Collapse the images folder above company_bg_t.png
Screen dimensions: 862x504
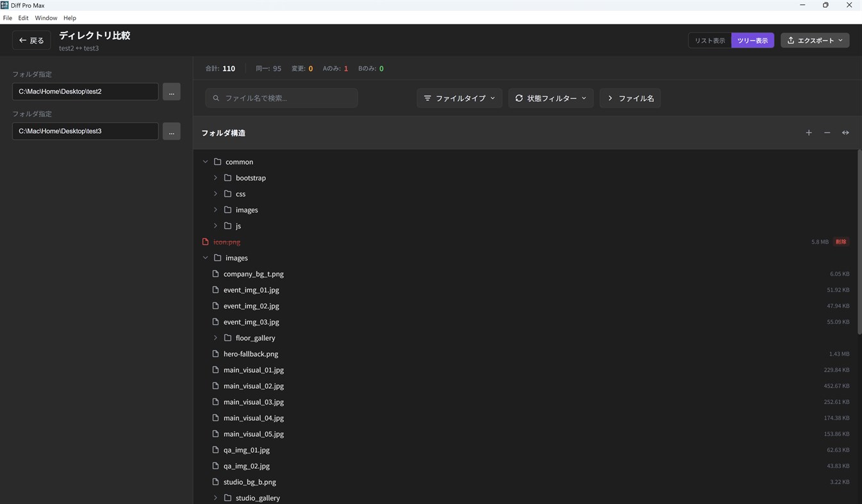click(205, 258)
